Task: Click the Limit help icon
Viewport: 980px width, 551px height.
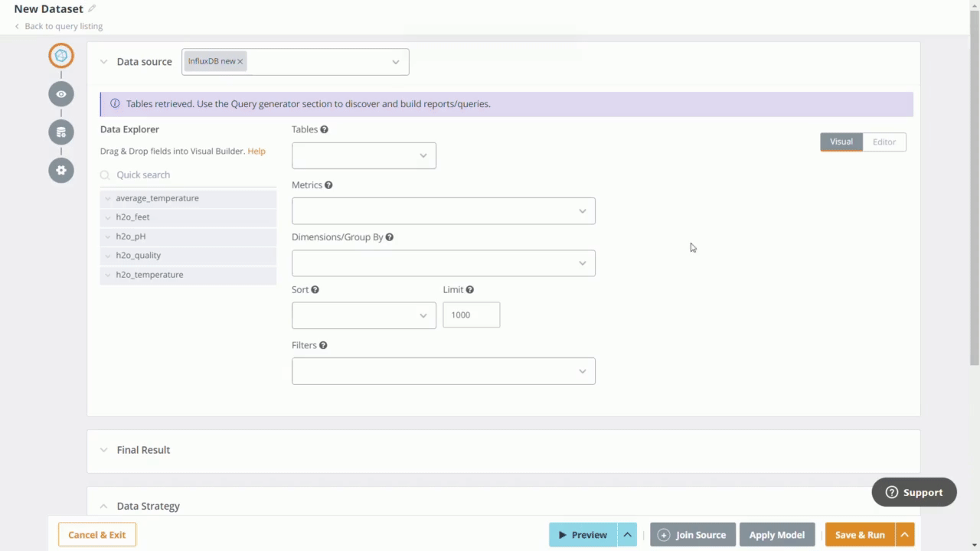Action: tap(469, 289)
